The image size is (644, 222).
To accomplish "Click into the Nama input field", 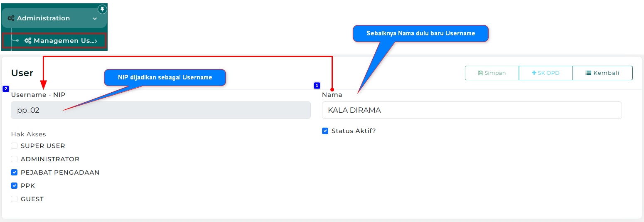I will point(472,110).
